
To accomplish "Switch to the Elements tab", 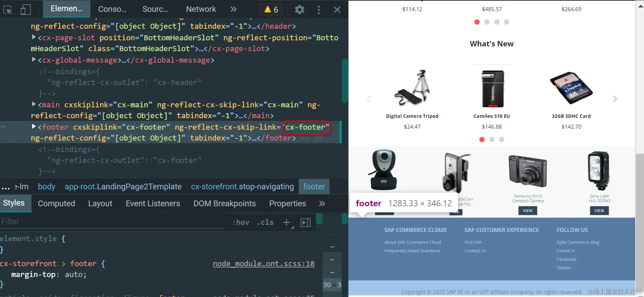I will coord(67,9).
